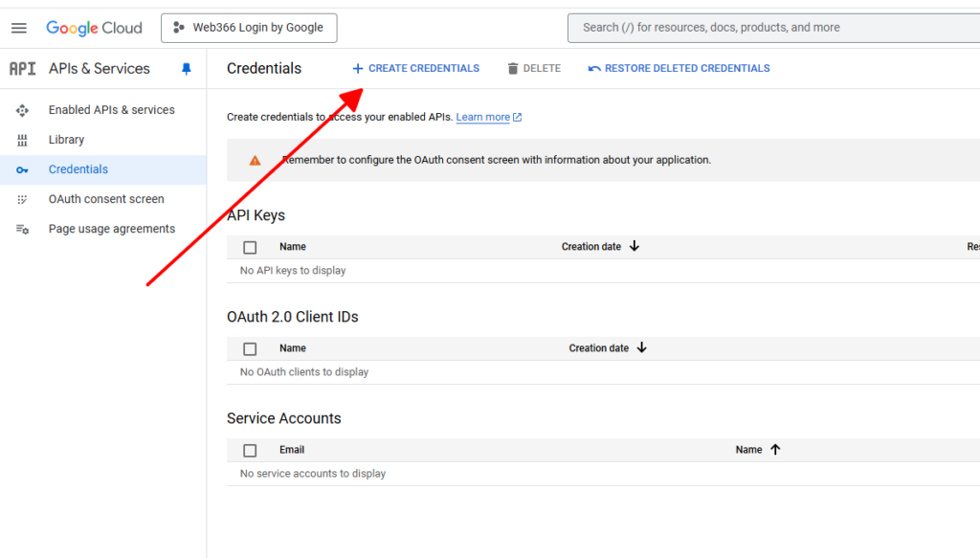
Task: Click the Service Accounts Name sort up arrow
Action: [775, 449]
